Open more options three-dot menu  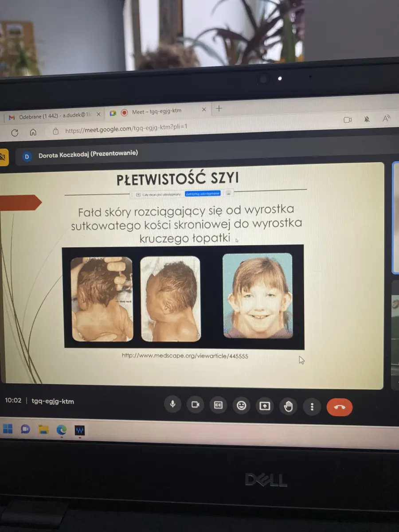tap(312, 407)
